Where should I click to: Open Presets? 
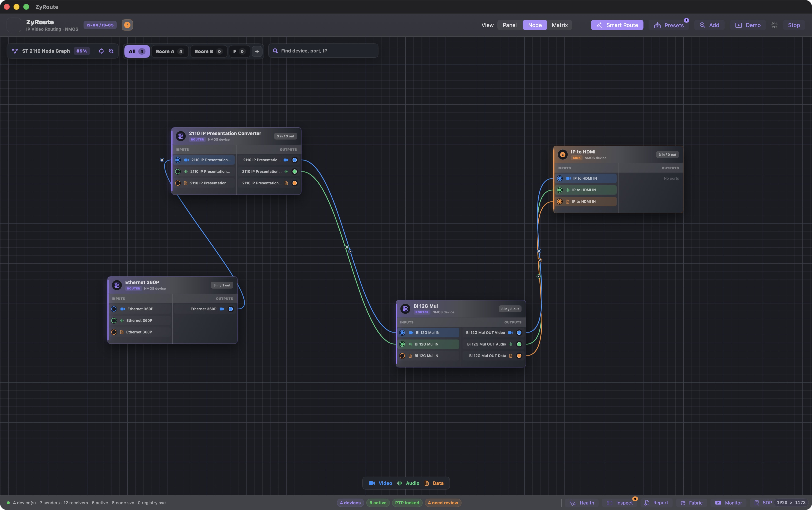(669, 25)
